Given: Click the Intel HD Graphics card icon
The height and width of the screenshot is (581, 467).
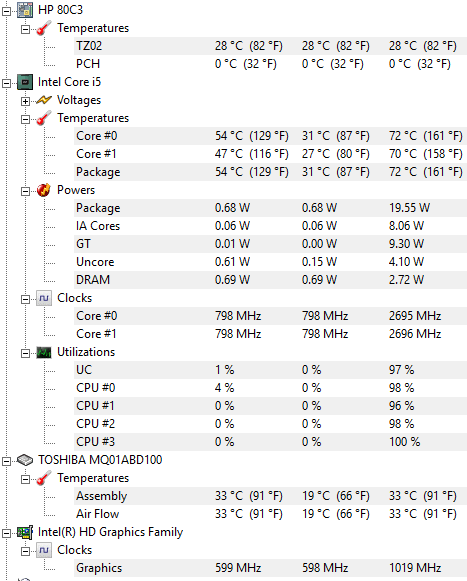Looking at the screenshot, I should tap(25, 532).
